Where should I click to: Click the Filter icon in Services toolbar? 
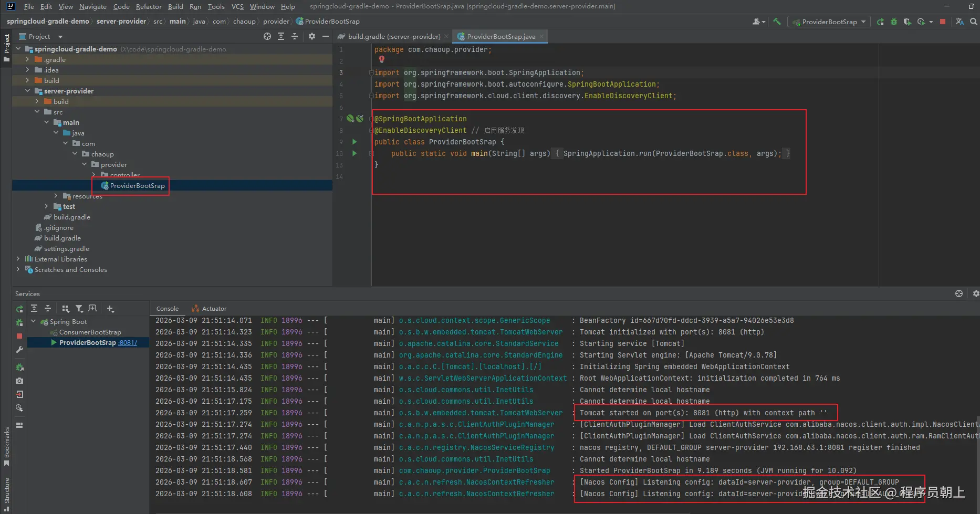[x=79, y=309]
